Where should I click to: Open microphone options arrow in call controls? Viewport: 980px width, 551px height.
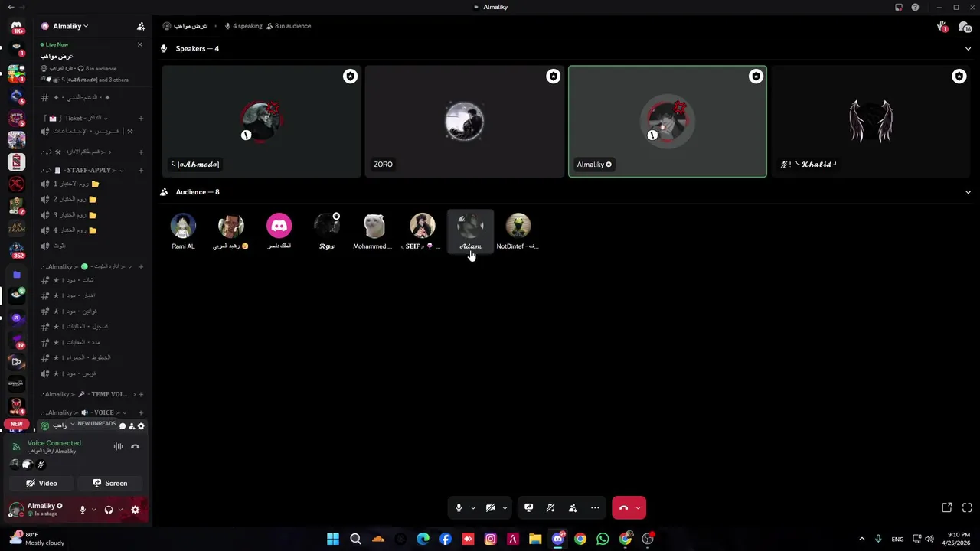click(x=473, y=507)
